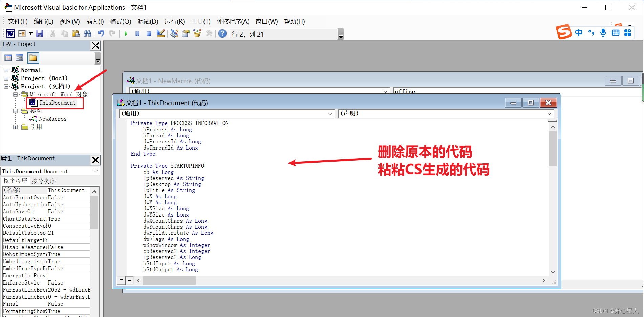Open the 插入(I) menu

pos(95,21)
